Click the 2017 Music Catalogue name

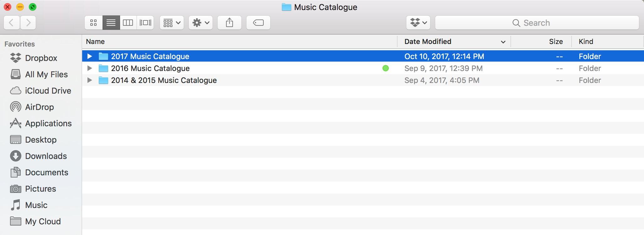[x=150, y=56]
